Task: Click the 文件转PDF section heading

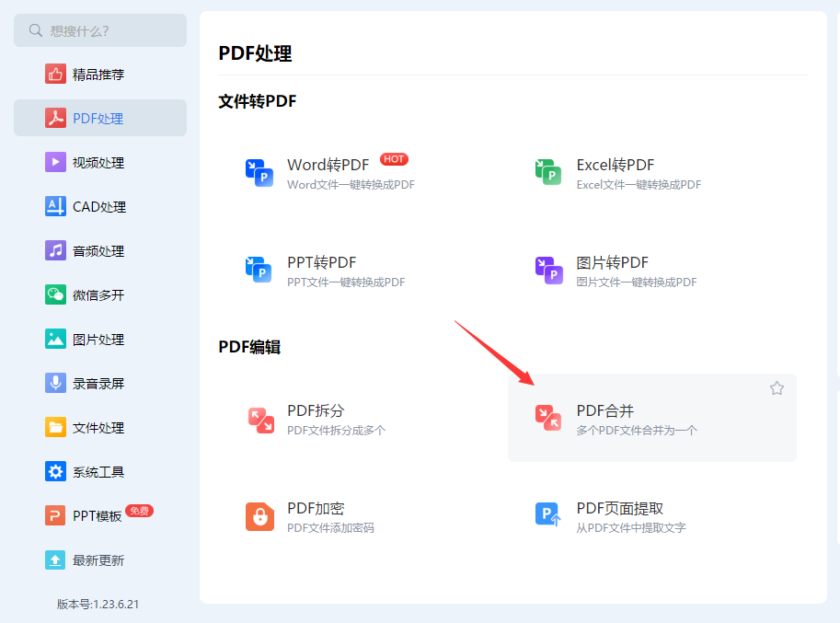Action: [x=257, y=101]
